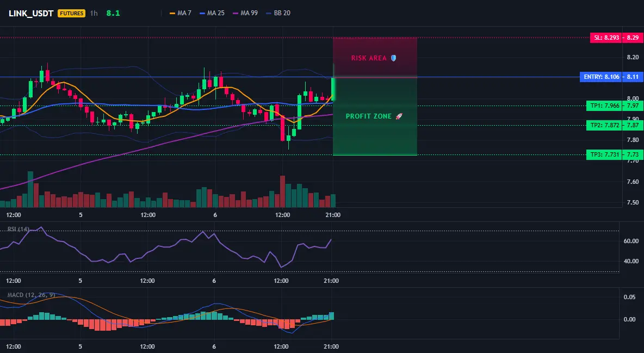
Task: Click the TP2: 7.872 target label
Action: click(x=604, y=125)
